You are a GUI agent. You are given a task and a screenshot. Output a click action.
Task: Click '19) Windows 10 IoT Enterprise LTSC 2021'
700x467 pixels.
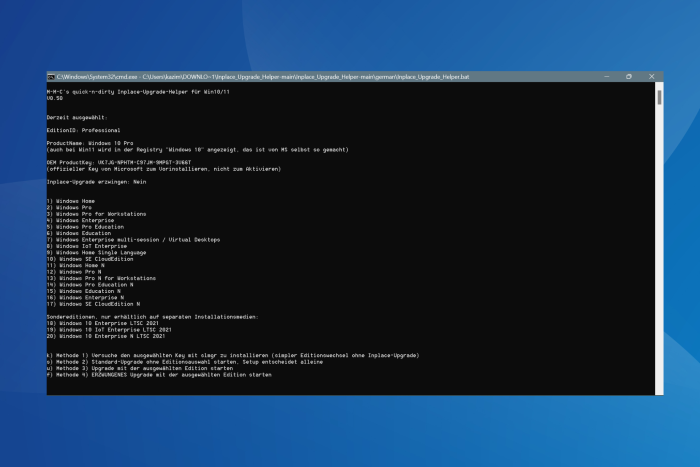[x=109, y=330]
